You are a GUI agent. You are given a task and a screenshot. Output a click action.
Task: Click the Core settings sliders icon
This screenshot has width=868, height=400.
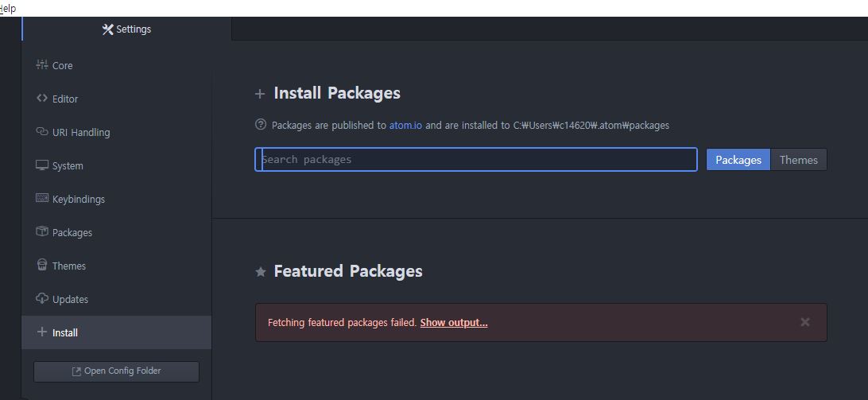coord(42,65)
